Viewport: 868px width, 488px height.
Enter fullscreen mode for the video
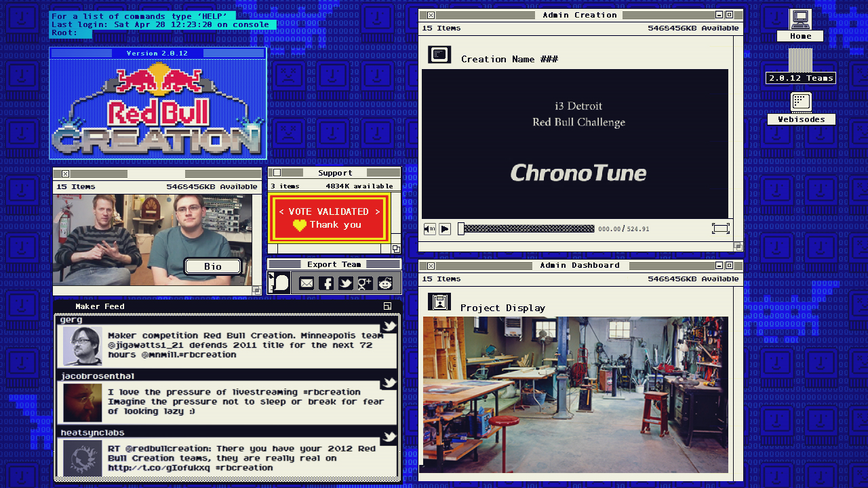point(720,228)
